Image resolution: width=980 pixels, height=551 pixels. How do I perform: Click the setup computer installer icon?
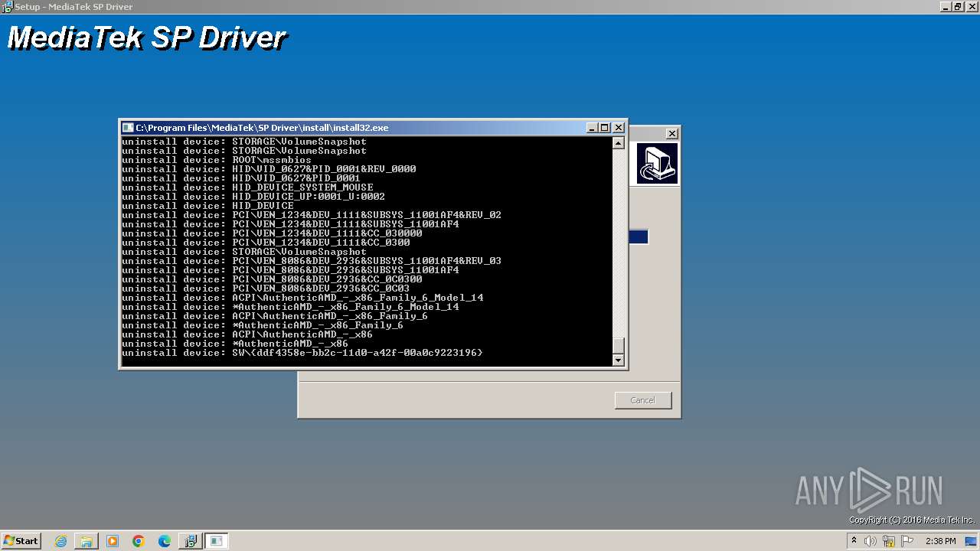(658, 164)
